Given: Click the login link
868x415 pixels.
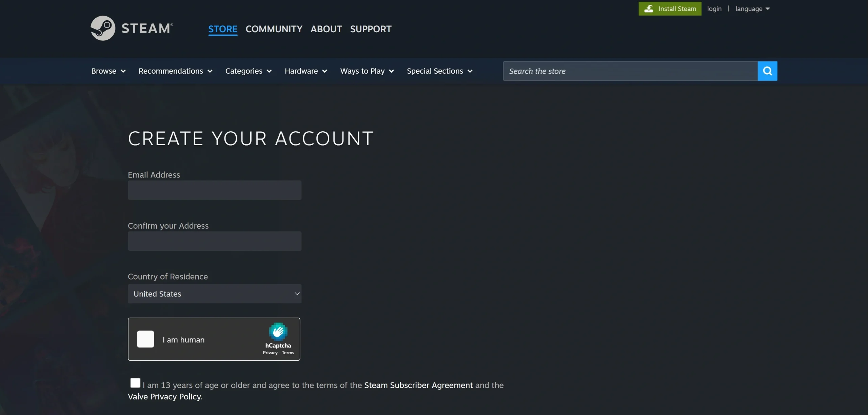Looking at the screenshot, I should [714, 9].
